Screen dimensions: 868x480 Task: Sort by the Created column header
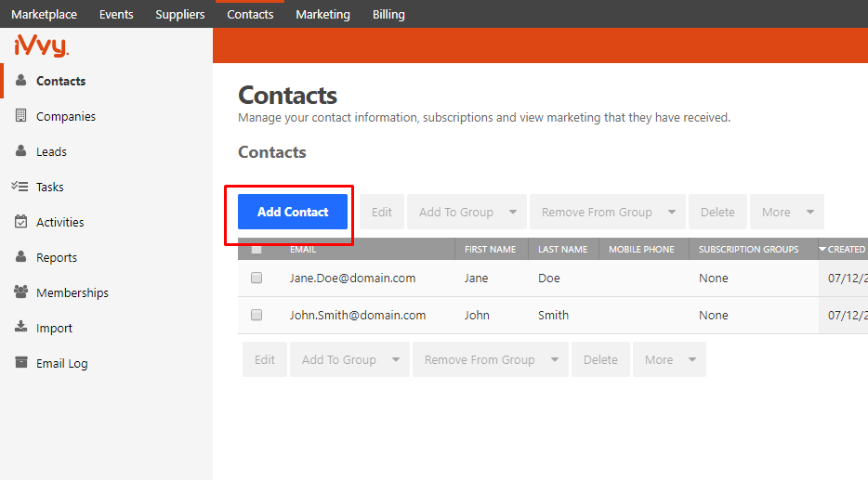(843, 250)
